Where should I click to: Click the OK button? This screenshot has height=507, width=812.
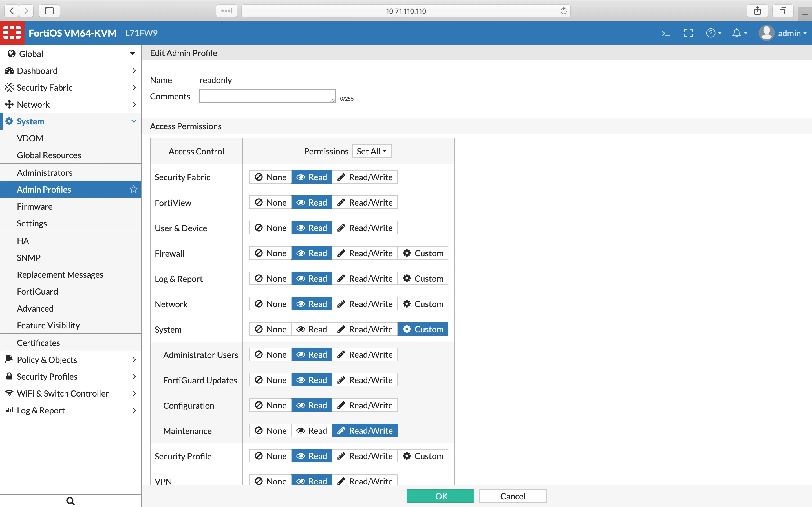pyautogui.click(x=440, y=496)
